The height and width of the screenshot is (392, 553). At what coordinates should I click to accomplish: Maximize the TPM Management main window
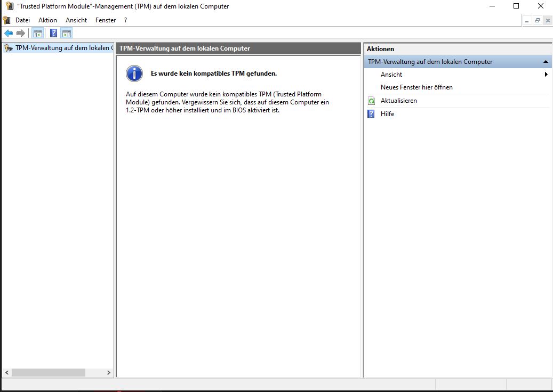516,6
